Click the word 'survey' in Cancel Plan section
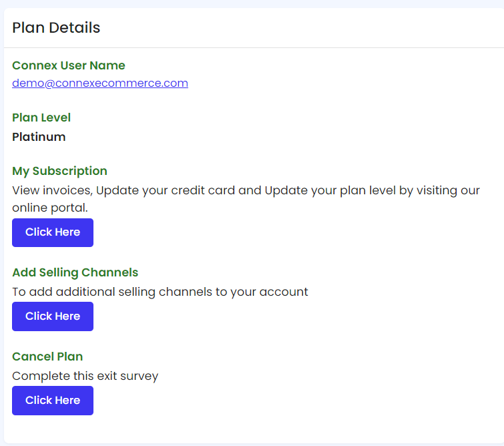The width and height of the screenshot is (504, 446). pos(139,377)
